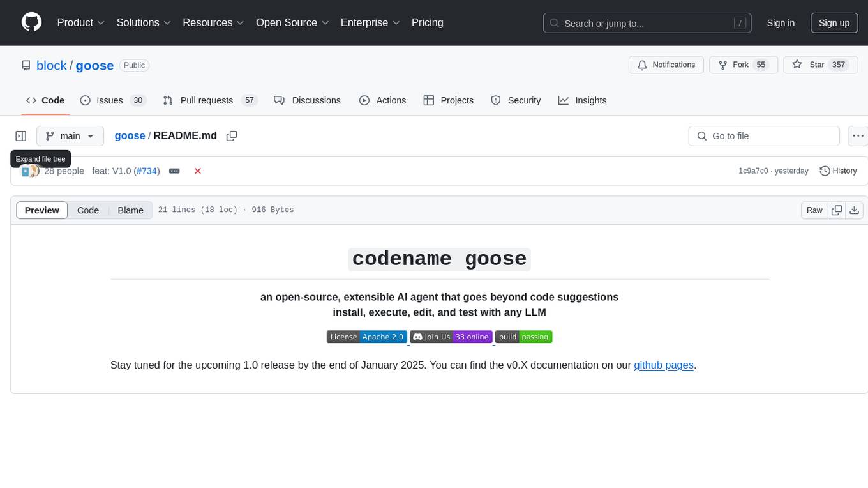Viewport: 868px width, 488px height.
Task: Expand the Product menu
Action: (x=81, y=22)
